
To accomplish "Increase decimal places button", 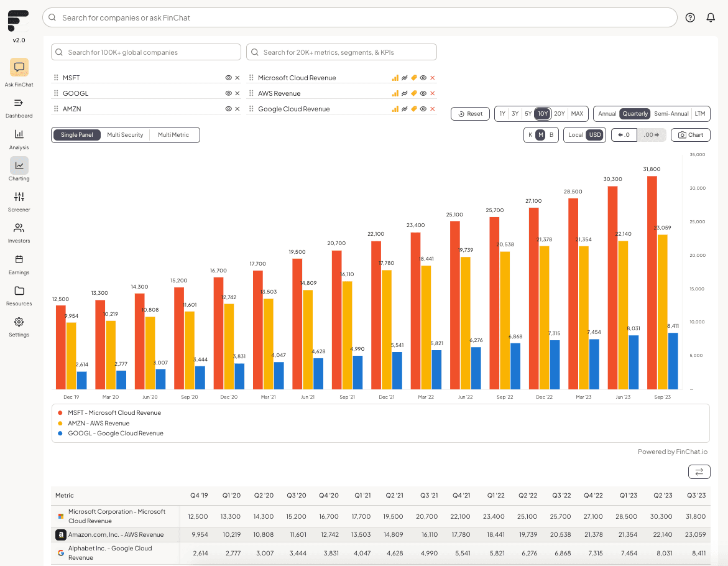I will 652,135.
